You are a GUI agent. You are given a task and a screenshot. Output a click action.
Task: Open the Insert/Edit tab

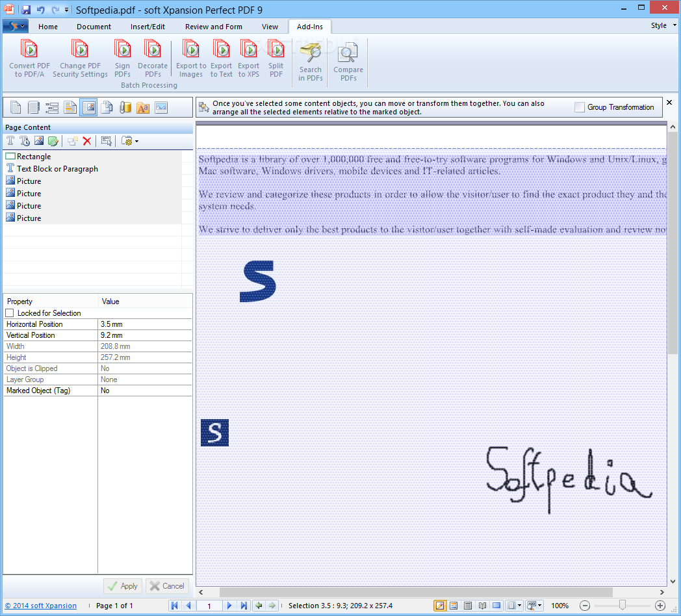(148, 27)
